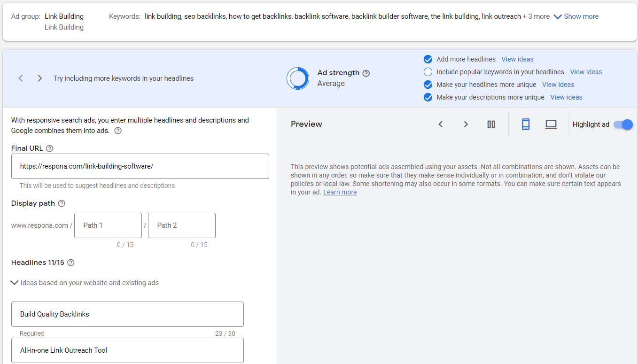Open Headlines help icon

tap(71, 263)
